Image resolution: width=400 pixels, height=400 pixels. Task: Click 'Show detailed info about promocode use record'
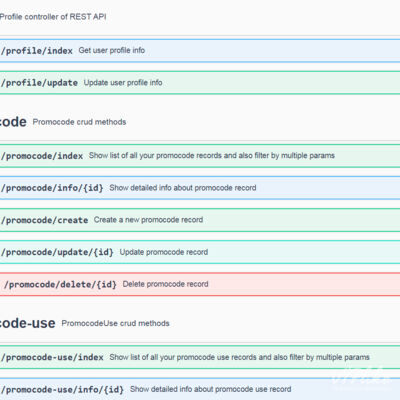click(x=211, y=389)
